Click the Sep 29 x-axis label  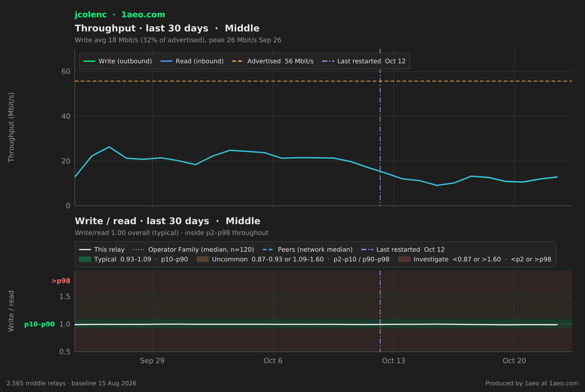(x=152, y=361)
